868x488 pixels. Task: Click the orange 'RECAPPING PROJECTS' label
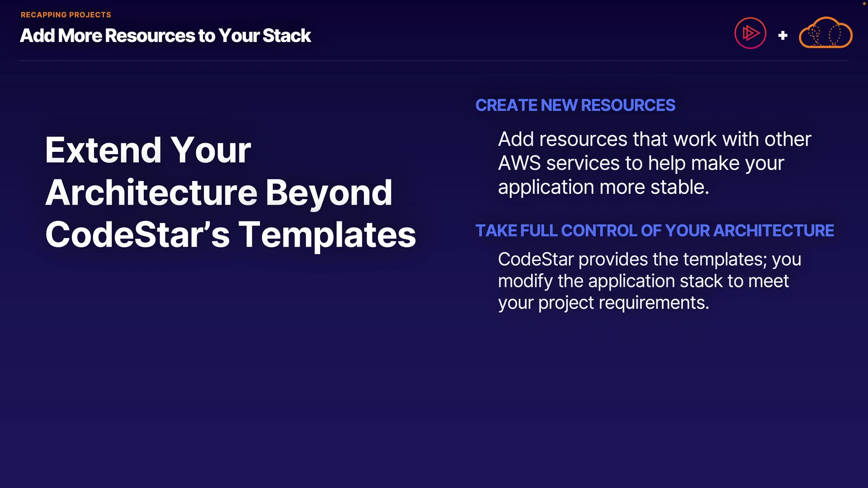66,15
